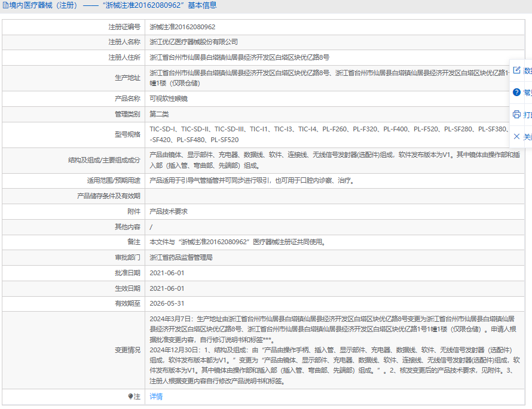Screen dimensions: 532x409
Task: Click the empty 产品储存条件及有效期 value cell
Action: pyautogui.click(x=335, y=196)
